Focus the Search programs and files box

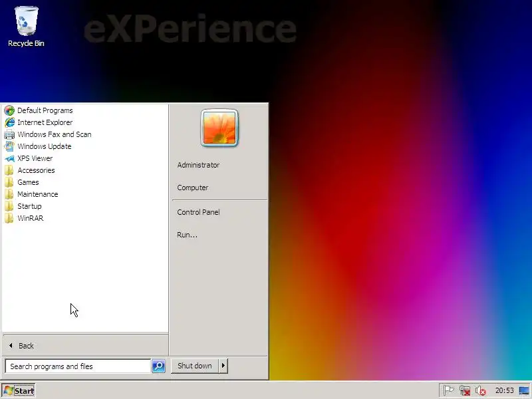coord(78,366)
